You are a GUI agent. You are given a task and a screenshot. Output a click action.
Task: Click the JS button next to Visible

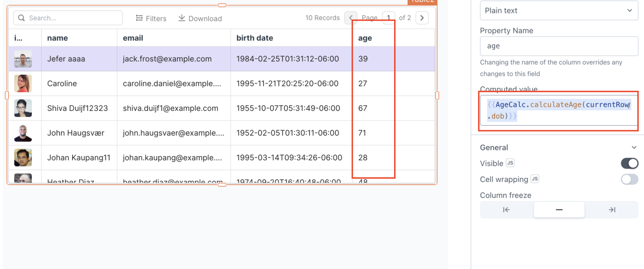pyautogui.click(x=510, y=163)
